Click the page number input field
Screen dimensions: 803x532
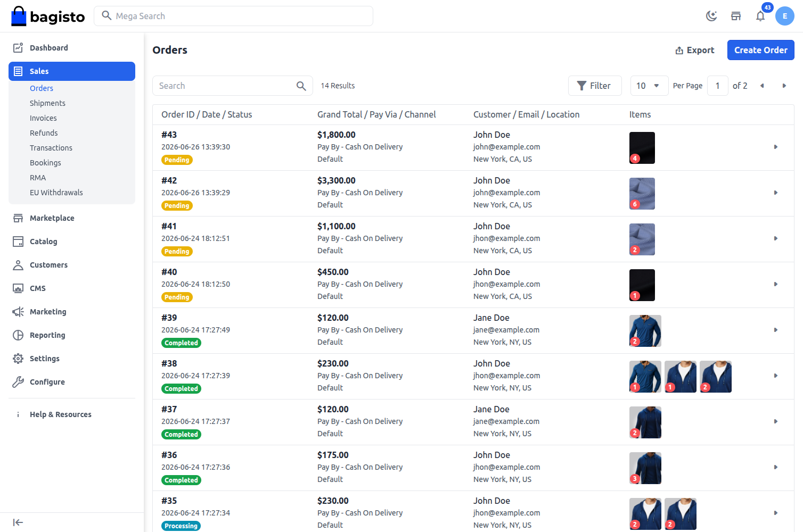pos(718,86)
